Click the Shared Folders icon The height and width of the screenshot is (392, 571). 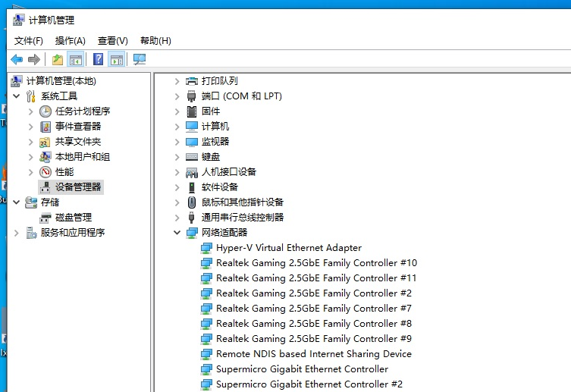45,142
